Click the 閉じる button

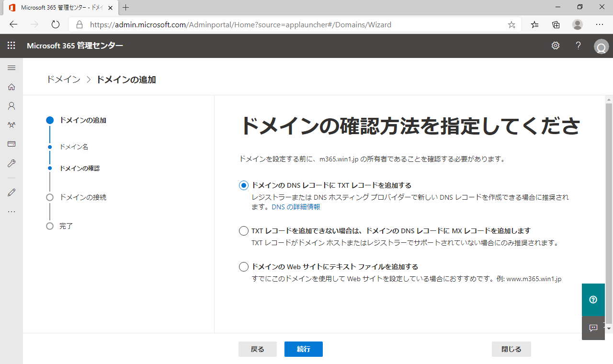coord(511,349)
